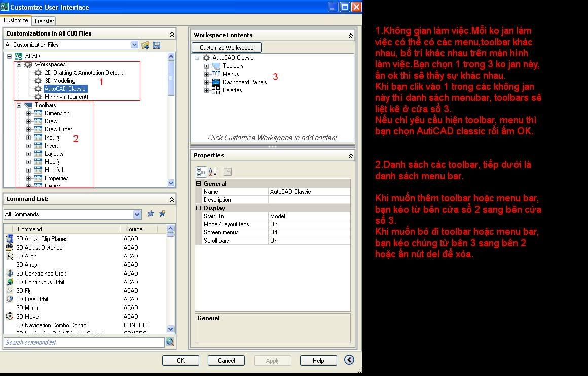Click the 3D Move command icon
This screenshot has height=376, width=588.
10,316
